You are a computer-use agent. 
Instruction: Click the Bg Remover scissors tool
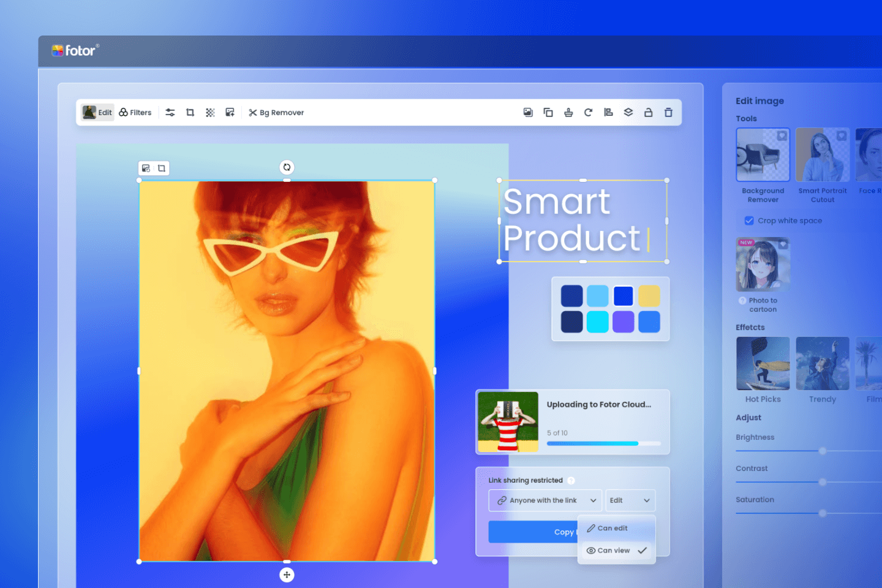[276, 113]
